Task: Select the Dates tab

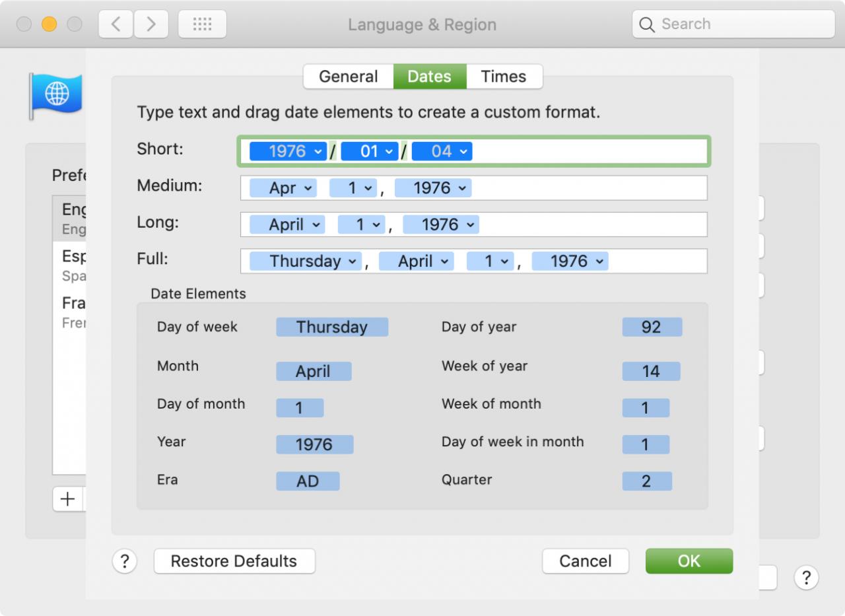Action: pyautogui.click(x=430, y=77)
